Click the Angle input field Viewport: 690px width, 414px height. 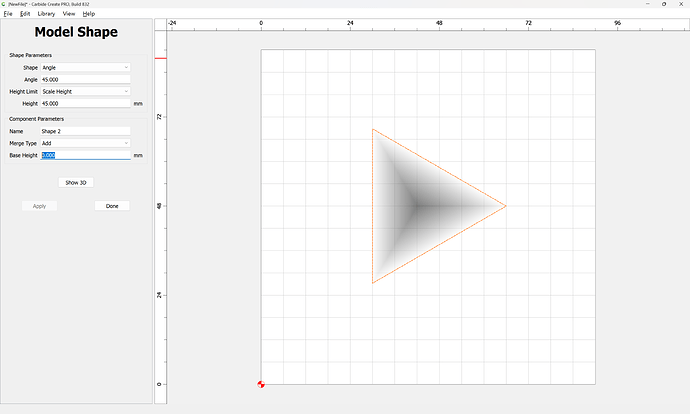[x=85, y=80]
